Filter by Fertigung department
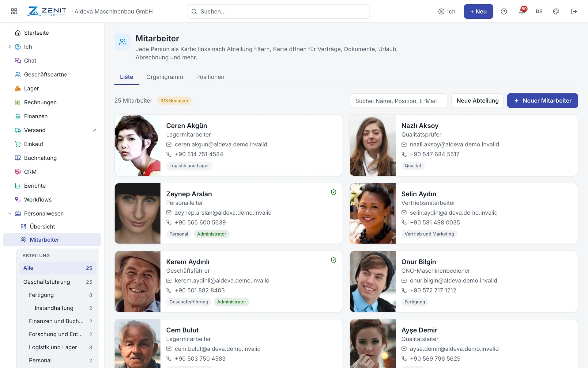Image resolution: width=588 pixels, height=368 pixels. coord(58,295)
